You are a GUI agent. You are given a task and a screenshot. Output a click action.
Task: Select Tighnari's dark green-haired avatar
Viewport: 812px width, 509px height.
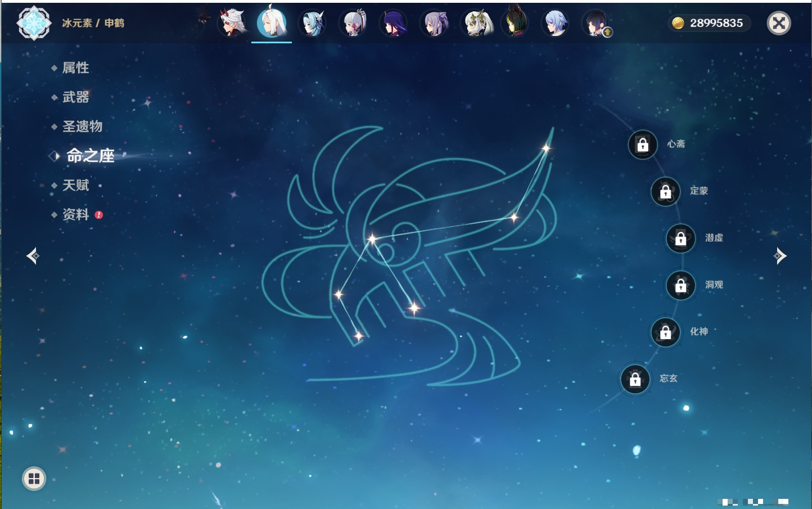click(x=515, y=23)
